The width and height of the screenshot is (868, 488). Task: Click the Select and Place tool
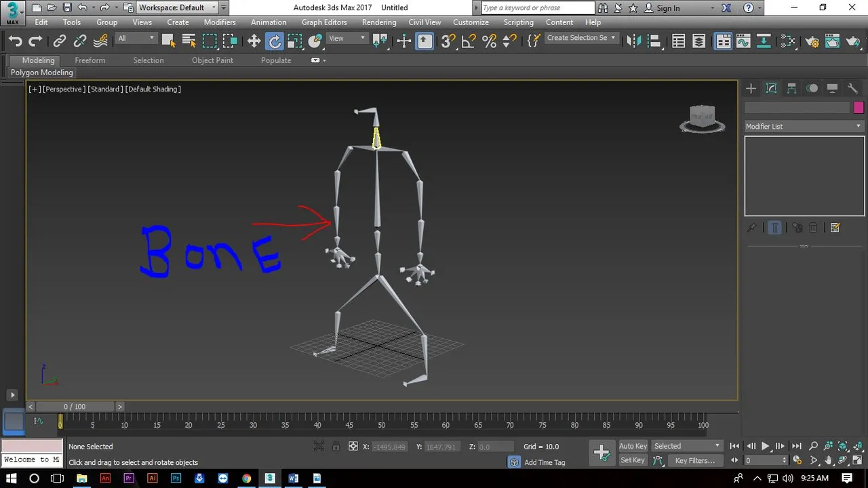click(315, 41)
